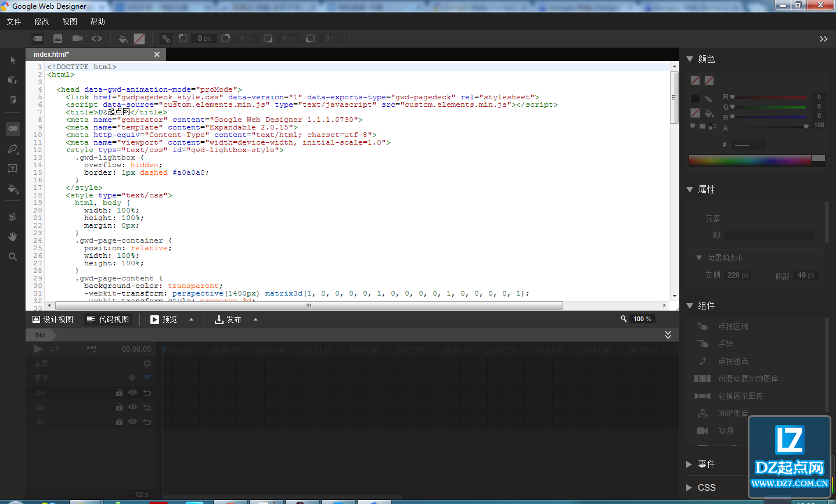Open the 预览 preview options arrow
The image size is (836, 504).
tap(191, 319)
